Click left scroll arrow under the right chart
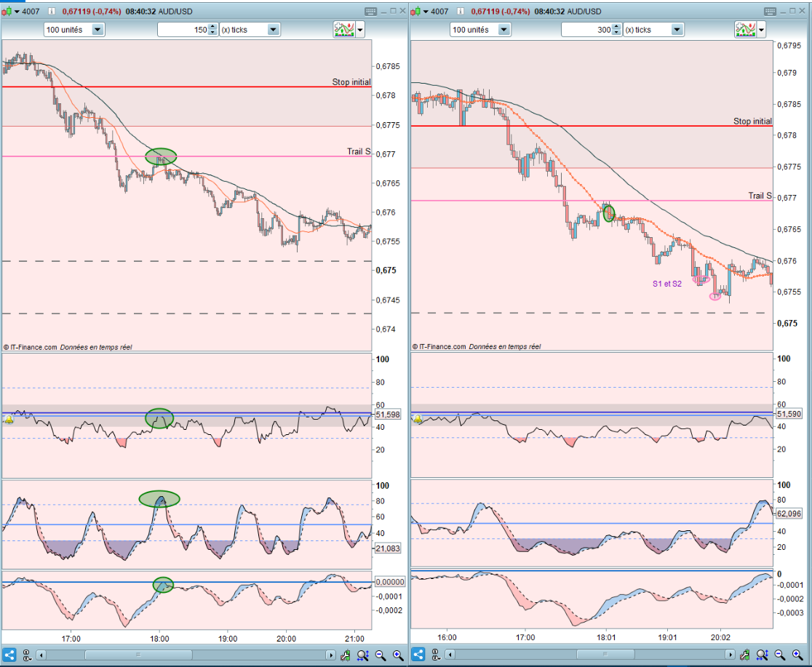 point(450,655)
